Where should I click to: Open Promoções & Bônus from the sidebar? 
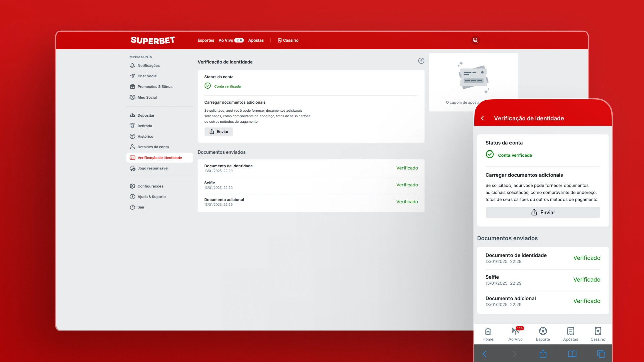click(155, 86)
